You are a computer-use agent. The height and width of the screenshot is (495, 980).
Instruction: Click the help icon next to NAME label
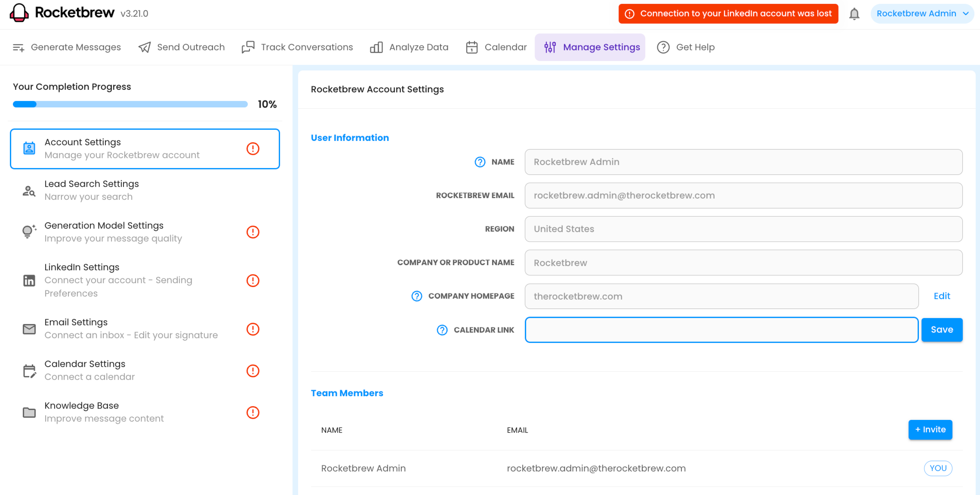[x=480, y=162]
